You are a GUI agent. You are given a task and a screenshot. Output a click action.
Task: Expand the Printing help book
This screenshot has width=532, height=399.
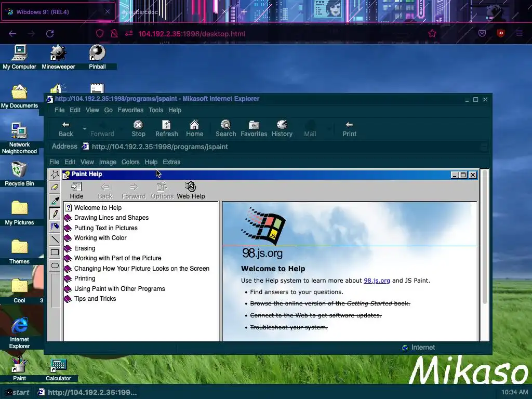coord(85,278)
